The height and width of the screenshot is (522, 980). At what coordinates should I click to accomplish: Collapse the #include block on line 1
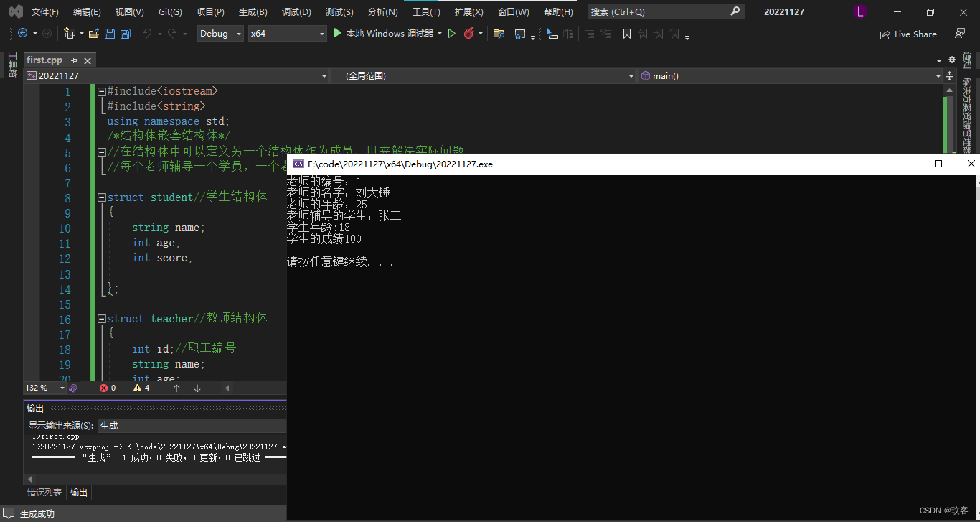[x=102, y=92]
